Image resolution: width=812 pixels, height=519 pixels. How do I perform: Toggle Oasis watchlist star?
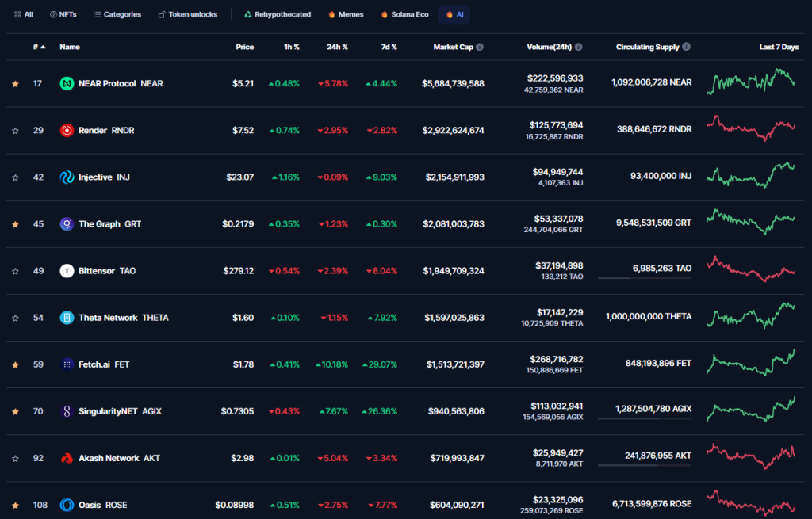point(16,505)
